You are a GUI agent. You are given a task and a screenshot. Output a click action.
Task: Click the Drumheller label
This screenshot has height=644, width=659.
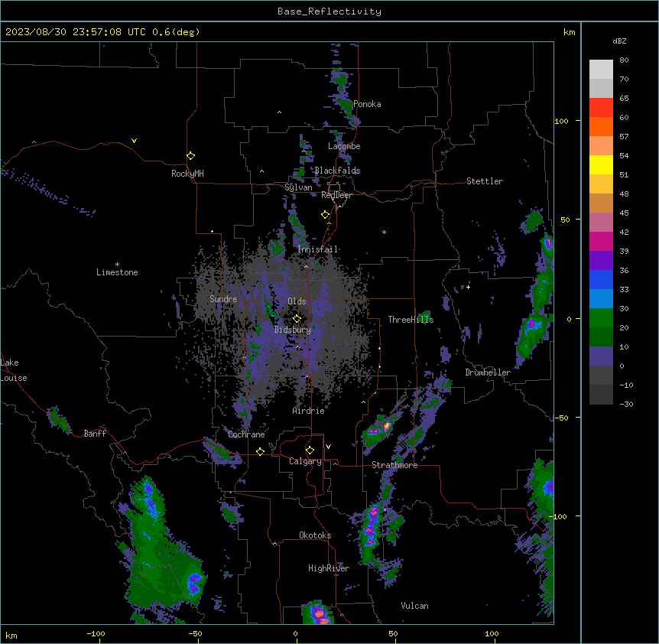488,372
